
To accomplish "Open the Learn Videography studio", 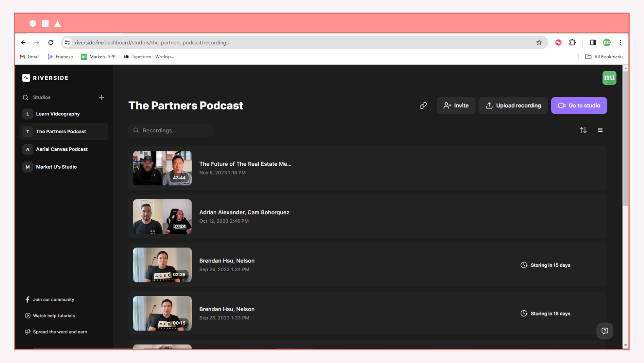I will [x=64, y=114].
